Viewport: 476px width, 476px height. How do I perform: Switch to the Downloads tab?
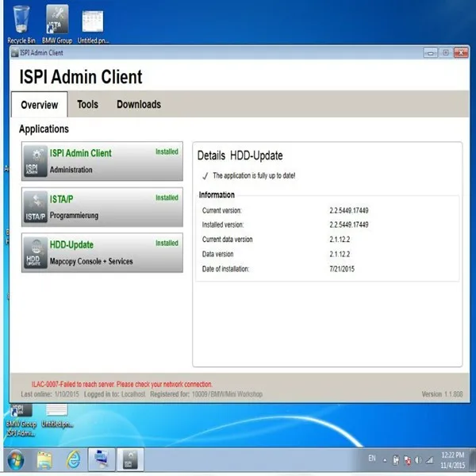point(139,105)
